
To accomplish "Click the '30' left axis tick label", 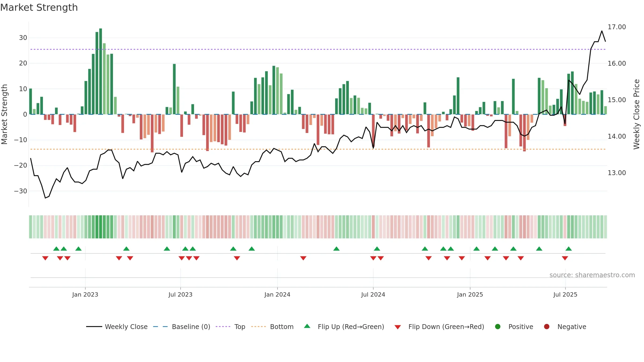I will point(23,38).
